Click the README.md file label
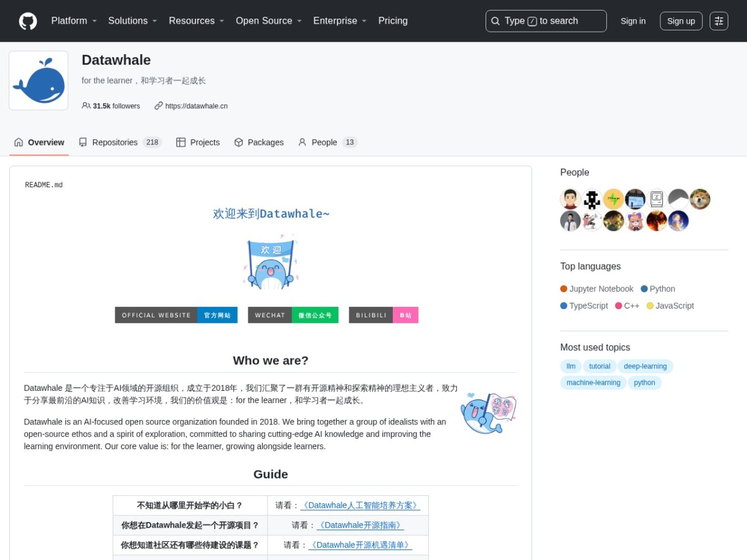Image resolution: width=747 pixels, height=560 pixels. point(44,185)
